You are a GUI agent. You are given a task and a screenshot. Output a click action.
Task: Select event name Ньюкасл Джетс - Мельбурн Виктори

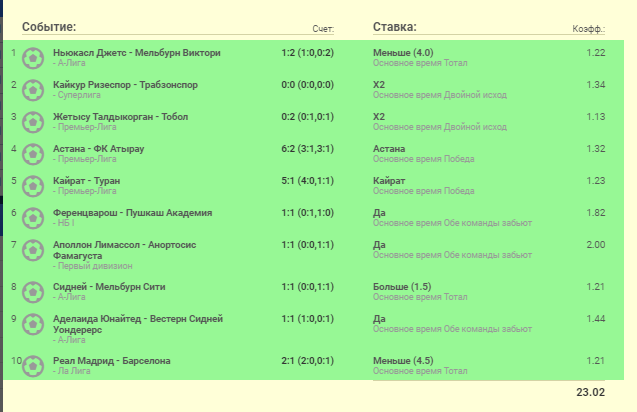(136, 53)
